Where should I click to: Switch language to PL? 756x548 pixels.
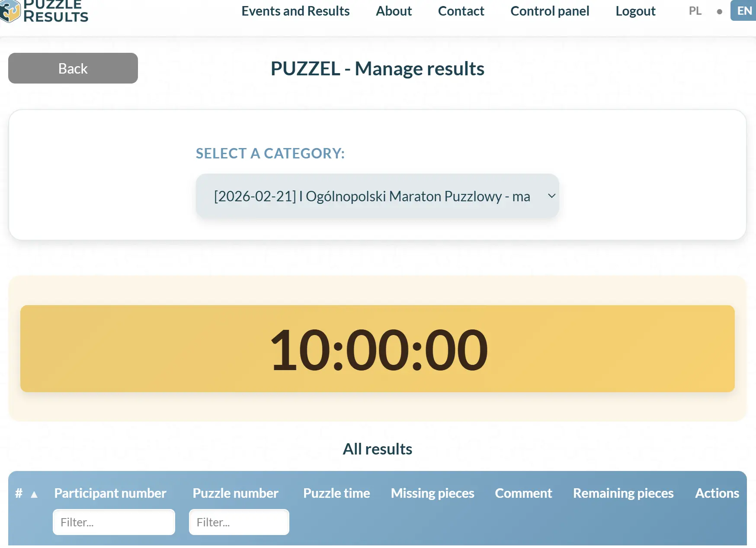[695, 11]
